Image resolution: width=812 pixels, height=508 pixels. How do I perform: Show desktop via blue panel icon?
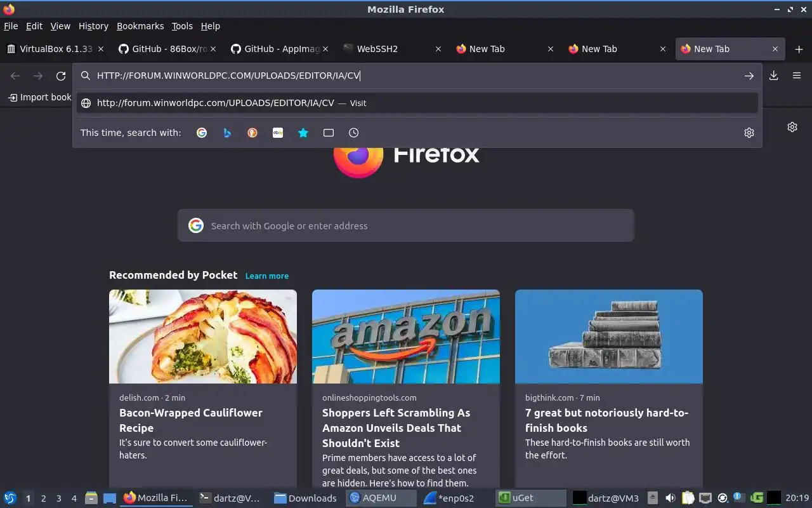point(110,498)
